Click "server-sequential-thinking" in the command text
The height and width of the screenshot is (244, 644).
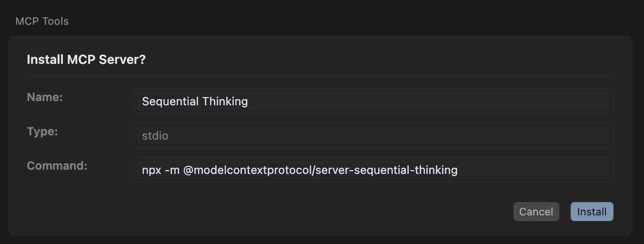point(386,170)
